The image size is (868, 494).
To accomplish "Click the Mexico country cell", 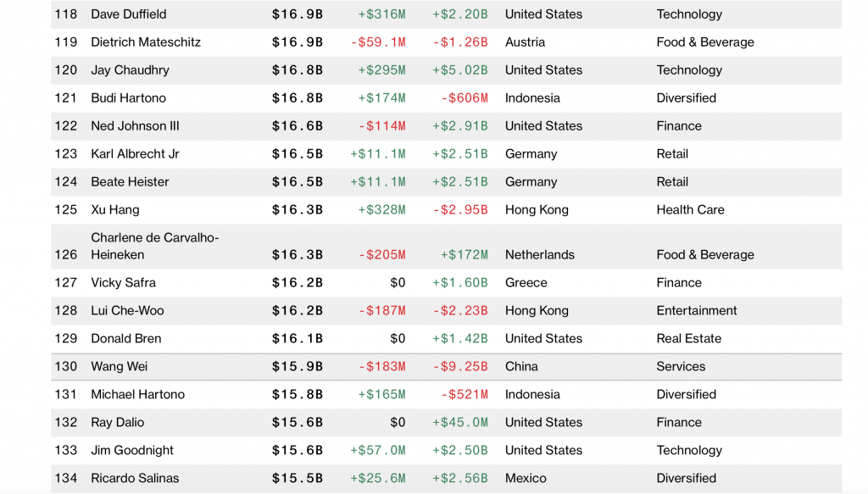I will pos(526,479).
